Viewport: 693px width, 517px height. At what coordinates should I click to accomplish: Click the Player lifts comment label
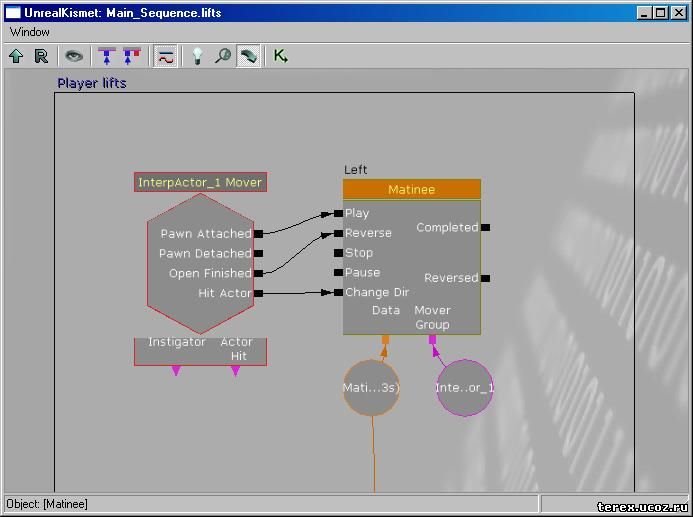click(x=92, y=83)
